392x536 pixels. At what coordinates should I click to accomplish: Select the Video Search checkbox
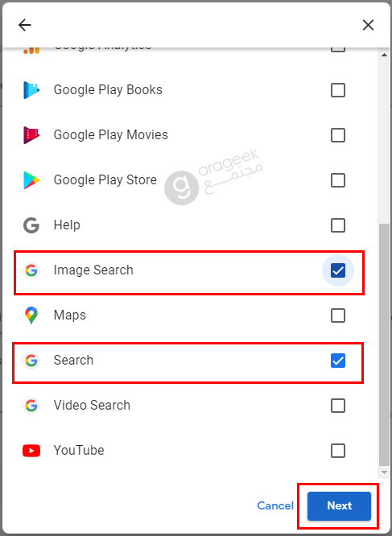click(x=337, y=406)
